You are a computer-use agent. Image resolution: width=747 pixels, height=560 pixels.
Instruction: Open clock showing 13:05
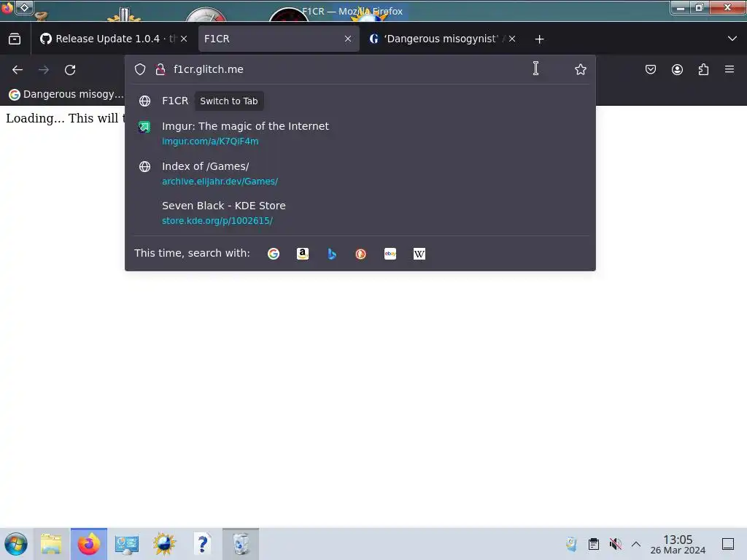click(678, 544)
